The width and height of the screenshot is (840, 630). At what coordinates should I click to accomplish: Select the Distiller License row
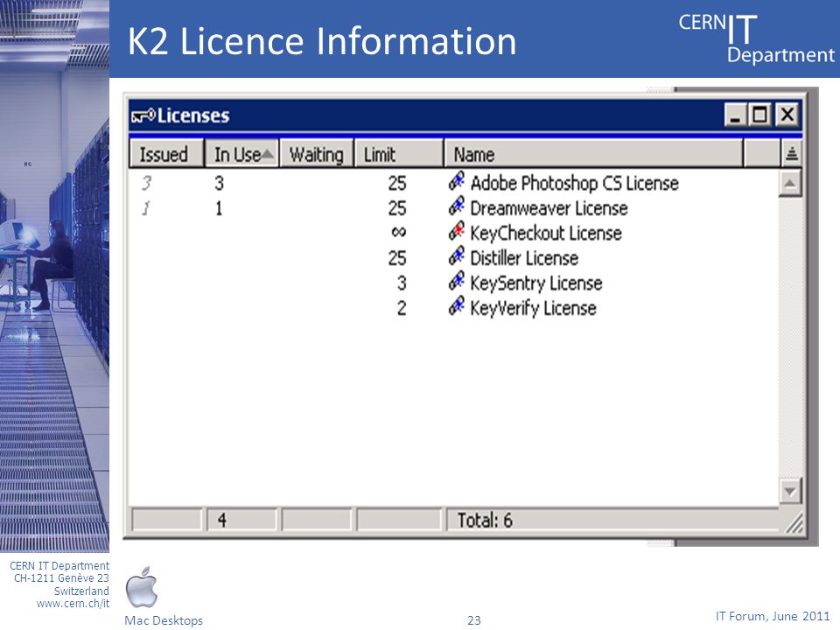pos(453,257)
